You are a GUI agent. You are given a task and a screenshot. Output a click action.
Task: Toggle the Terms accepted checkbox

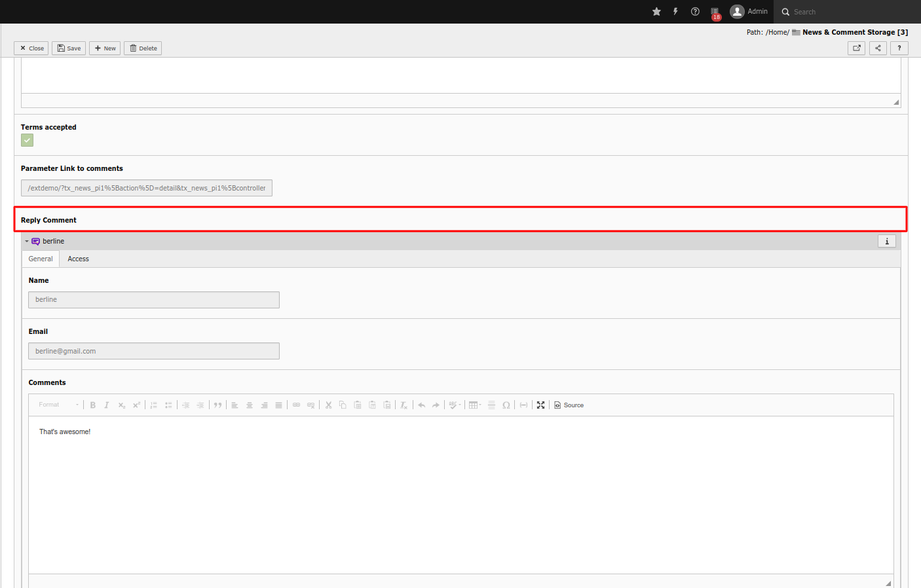coord(27,139)
